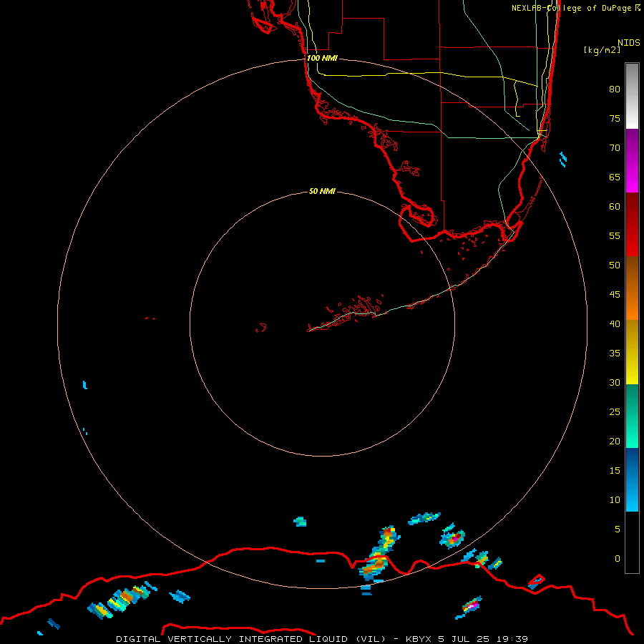
Task: Click the scale value 75
Action: 615,118
